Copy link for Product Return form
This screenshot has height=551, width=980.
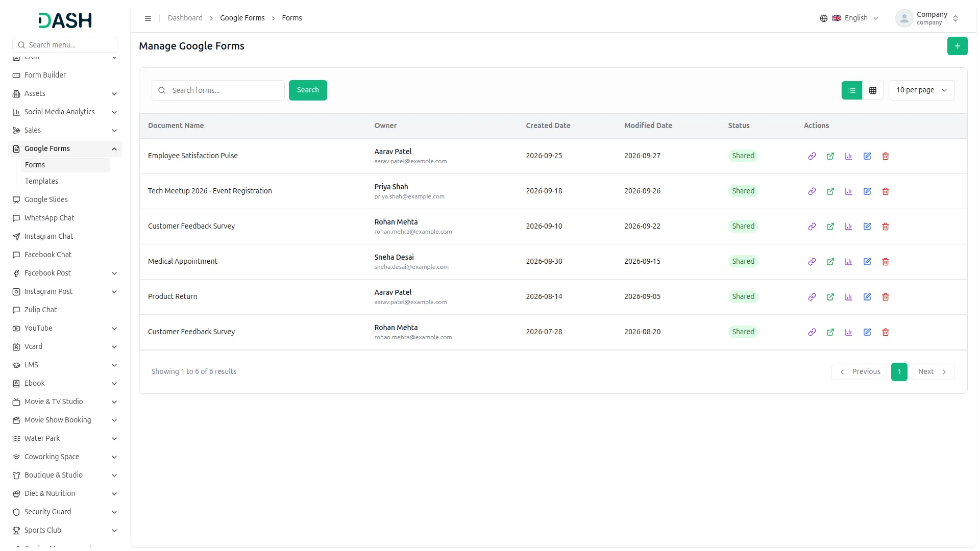pyautogui.click(x=812, y=297)
